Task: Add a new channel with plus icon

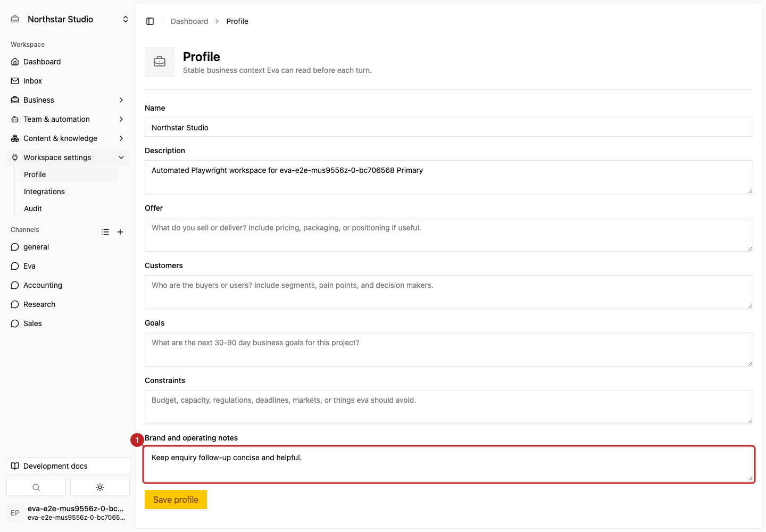Action: click(120, 232)
